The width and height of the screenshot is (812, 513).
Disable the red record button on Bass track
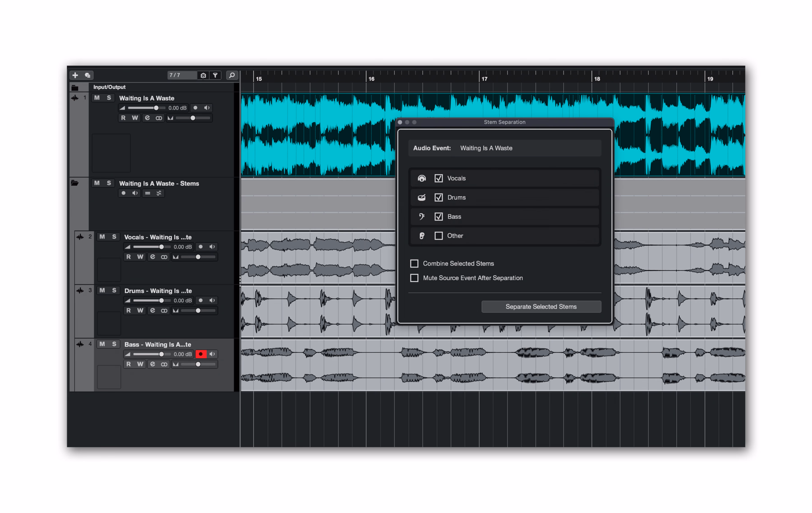click(x=201, y=354)
